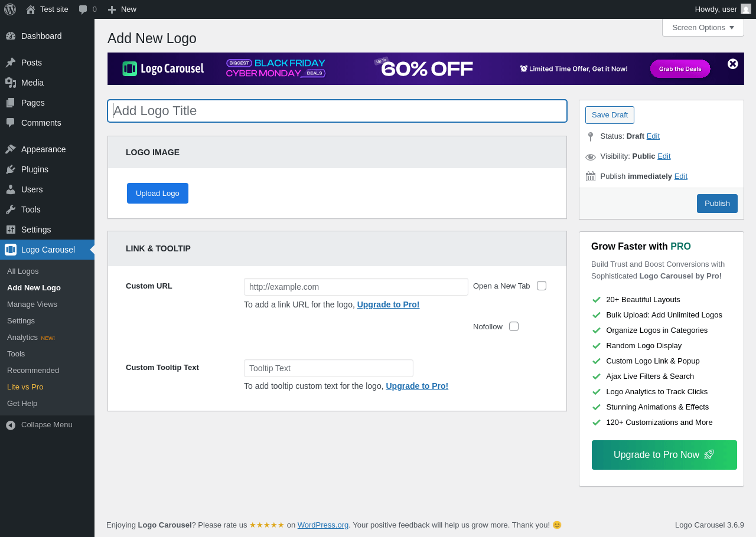Click the Save Draft button

(610, 115)
